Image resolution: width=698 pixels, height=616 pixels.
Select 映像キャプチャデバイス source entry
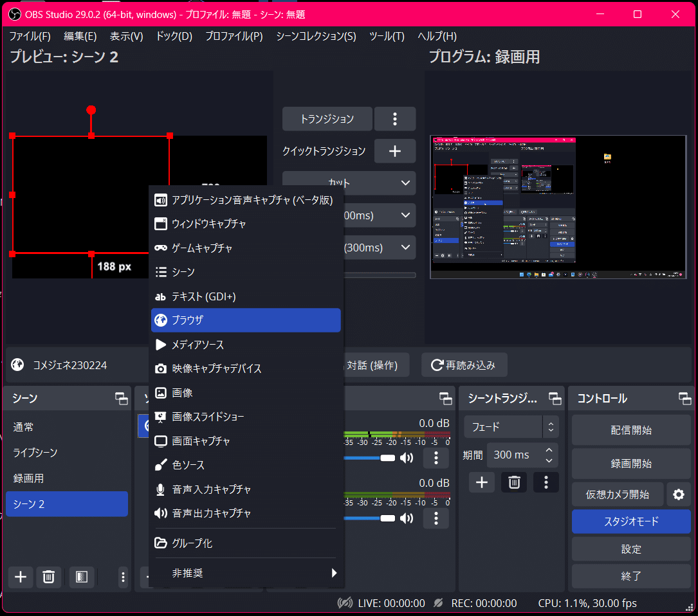pyautogui.click(x=246, y=368)
